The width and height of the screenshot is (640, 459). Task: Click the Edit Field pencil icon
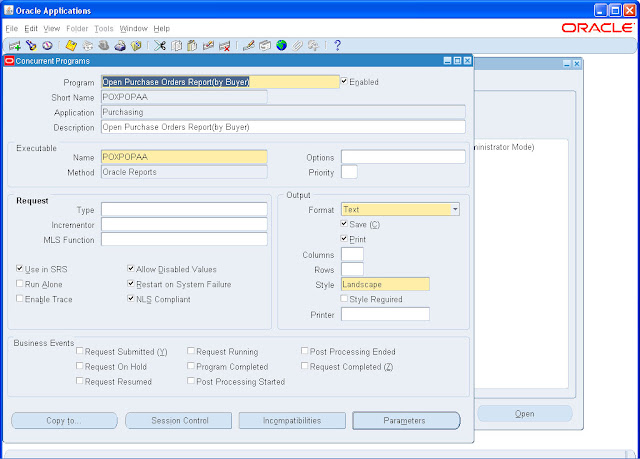[249, 46]
